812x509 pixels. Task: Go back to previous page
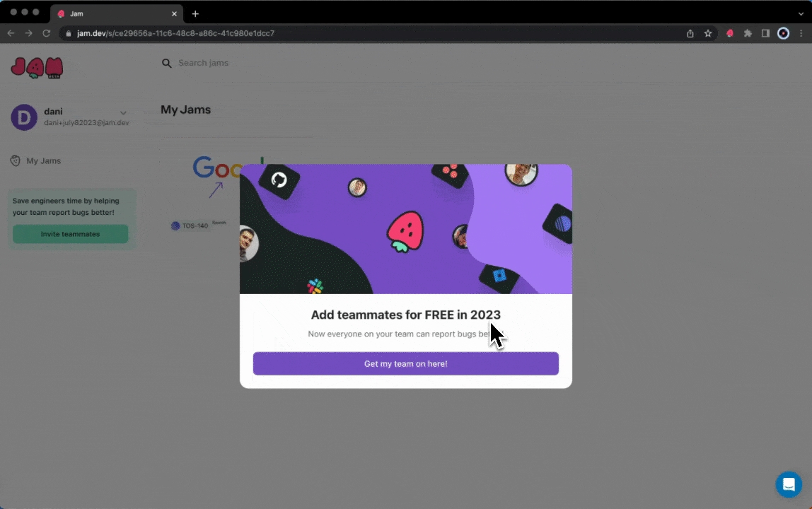point(11,33)
